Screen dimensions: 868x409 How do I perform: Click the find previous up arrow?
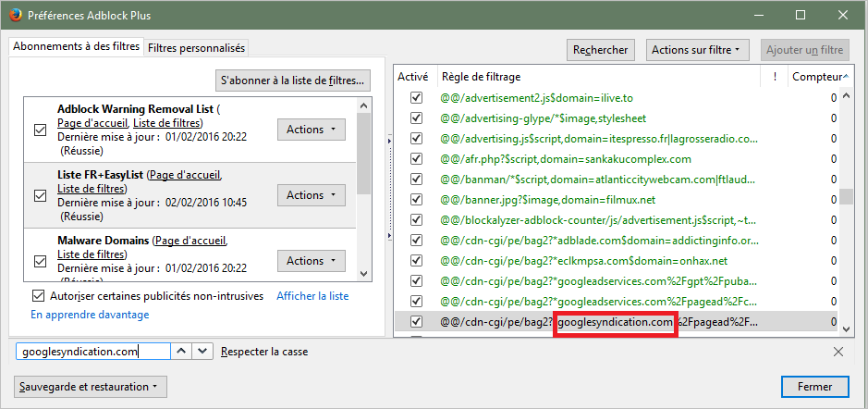[x=182, y=352]
